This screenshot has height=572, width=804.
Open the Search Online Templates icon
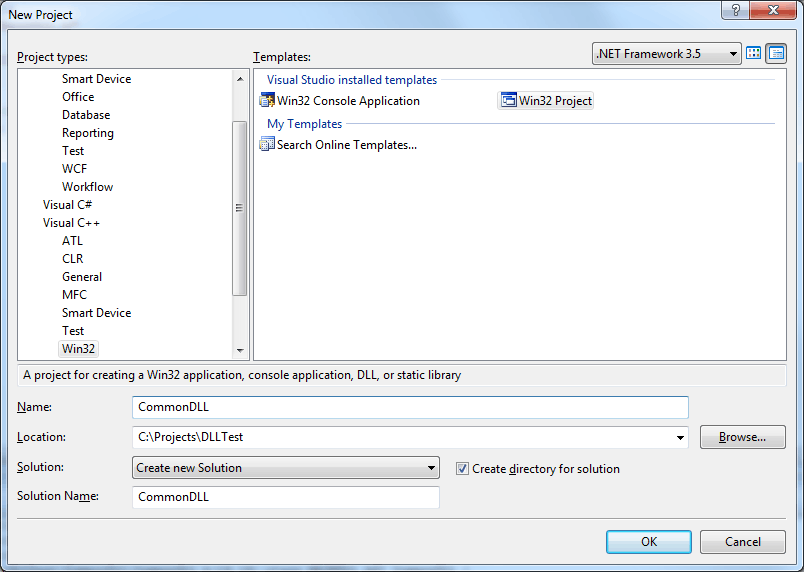(267, 145)
